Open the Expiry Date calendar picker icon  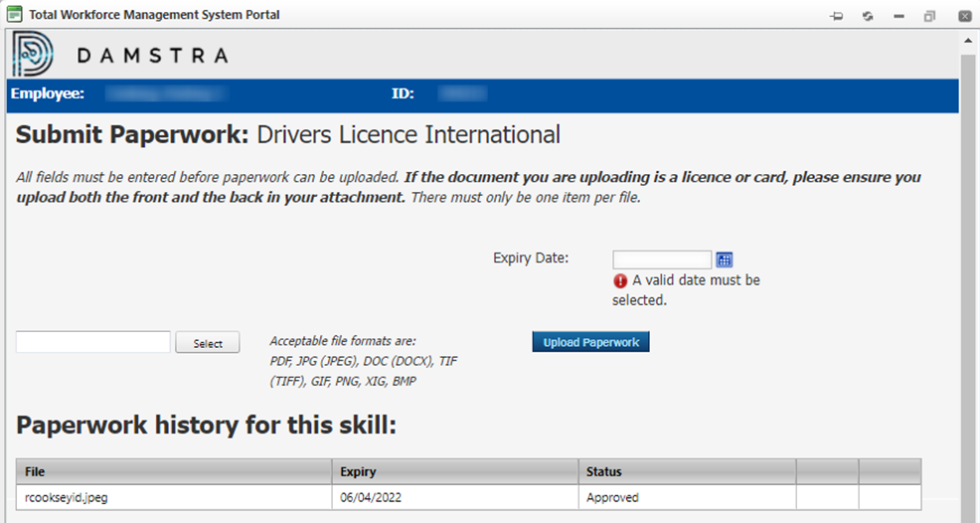point(725,260)
